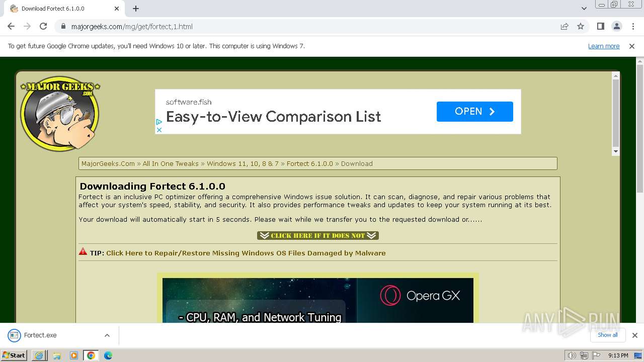Click the browser forward arrow
The image size is (644, 362).
(x=27, y=26)
